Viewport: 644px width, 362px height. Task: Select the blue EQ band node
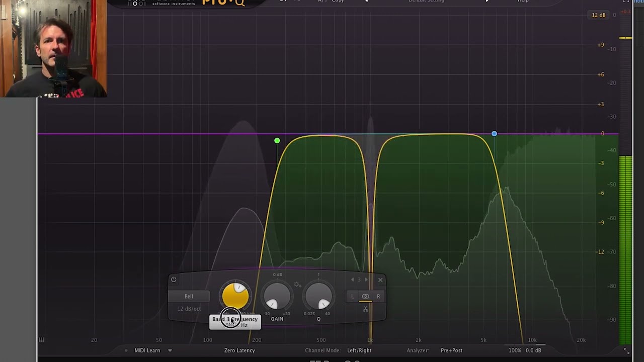494,134
